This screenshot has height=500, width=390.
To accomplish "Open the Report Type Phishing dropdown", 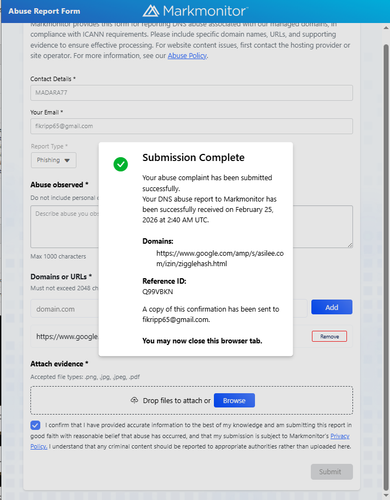I will [x=54, y=160].
